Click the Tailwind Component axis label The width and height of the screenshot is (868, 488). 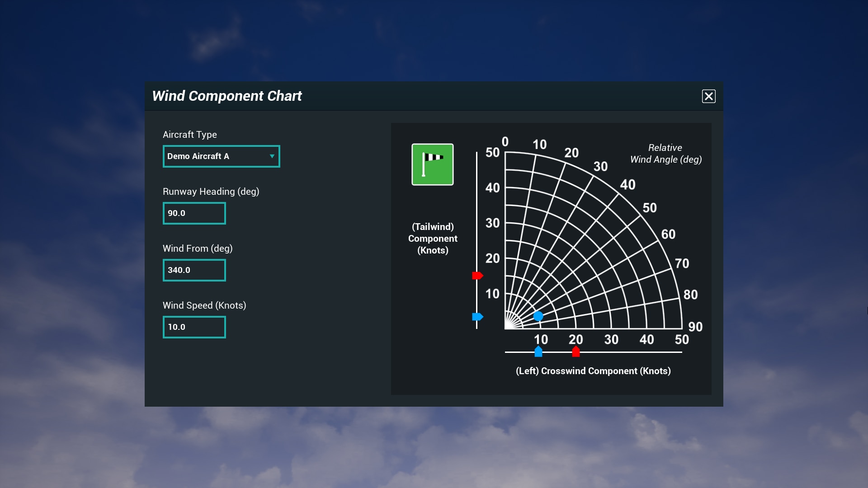(x=433, y=239)
